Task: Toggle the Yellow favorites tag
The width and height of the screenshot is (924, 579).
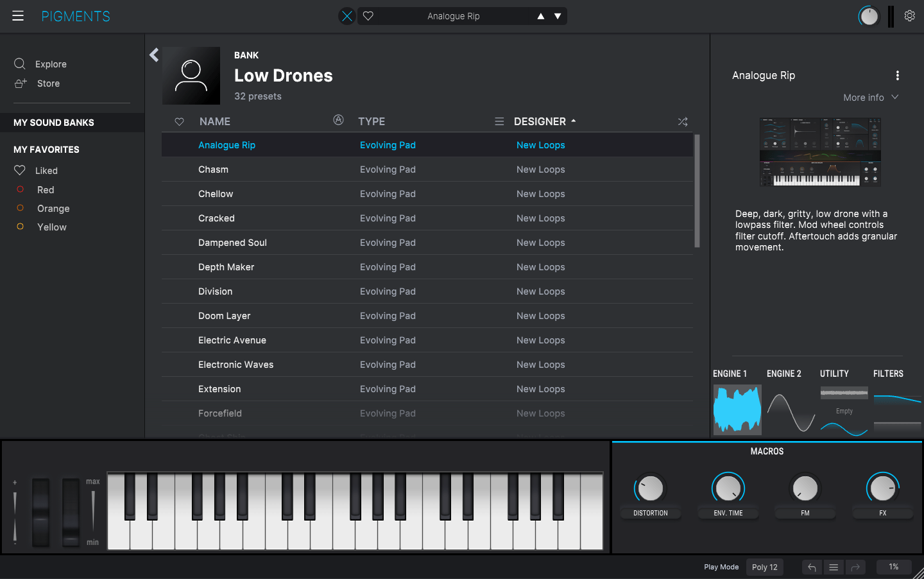Action: point(51,227)
